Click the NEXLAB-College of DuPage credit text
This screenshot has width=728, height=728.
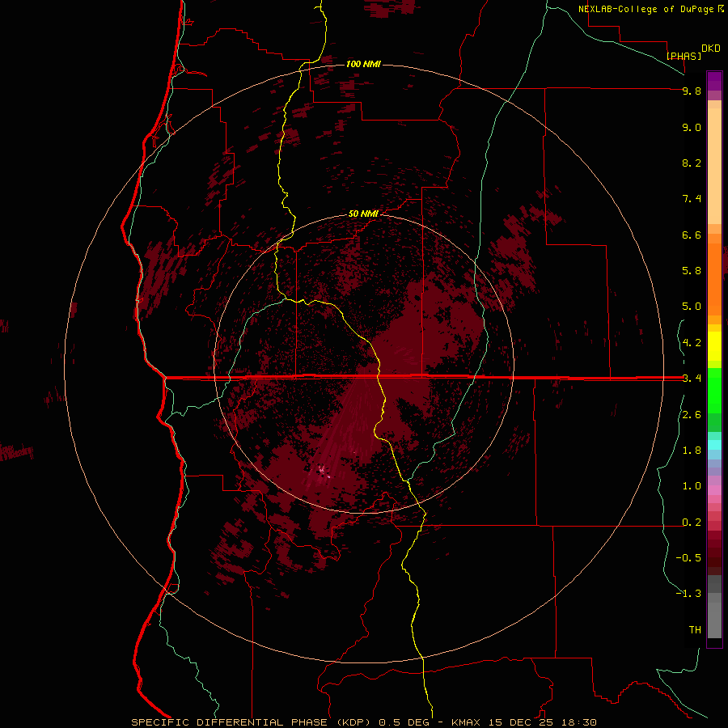[647, 9]
